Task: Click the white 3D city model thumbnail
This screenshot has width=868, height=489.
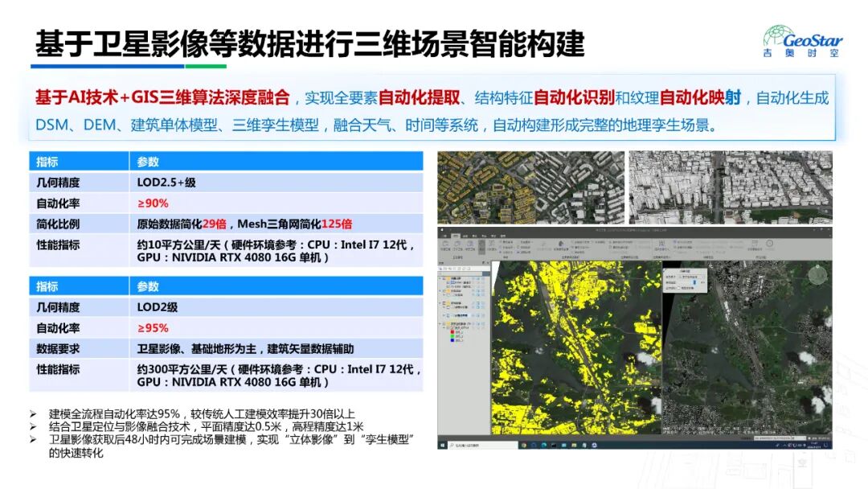Action: click(x=731, y=187)
